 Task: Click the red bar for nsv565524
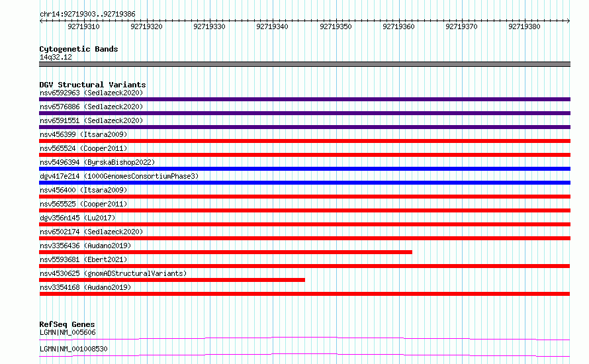[x=304, y=155]
